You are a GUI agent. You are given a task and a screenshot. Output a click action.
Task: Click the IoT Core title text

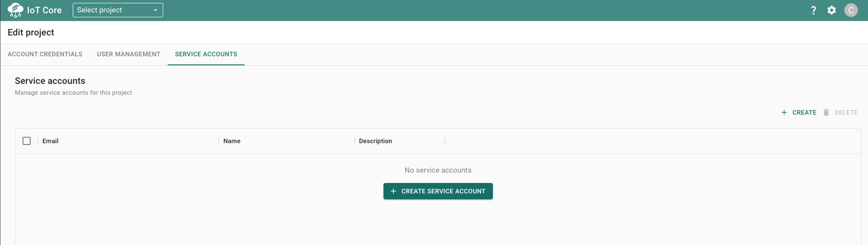click(45, 10)
